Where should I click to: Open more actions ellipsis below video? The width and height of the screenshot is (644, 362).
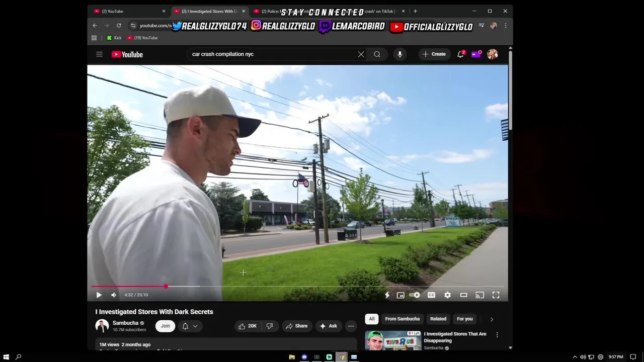click(351, 326)
